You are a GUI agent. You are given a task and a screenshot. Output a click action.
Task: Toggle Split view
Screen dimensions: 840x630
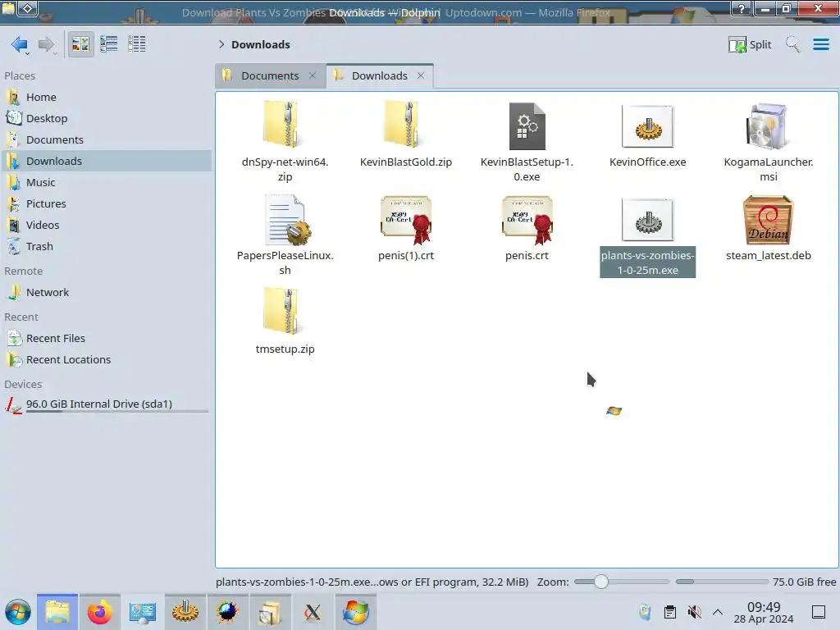(x=750, y=44)
